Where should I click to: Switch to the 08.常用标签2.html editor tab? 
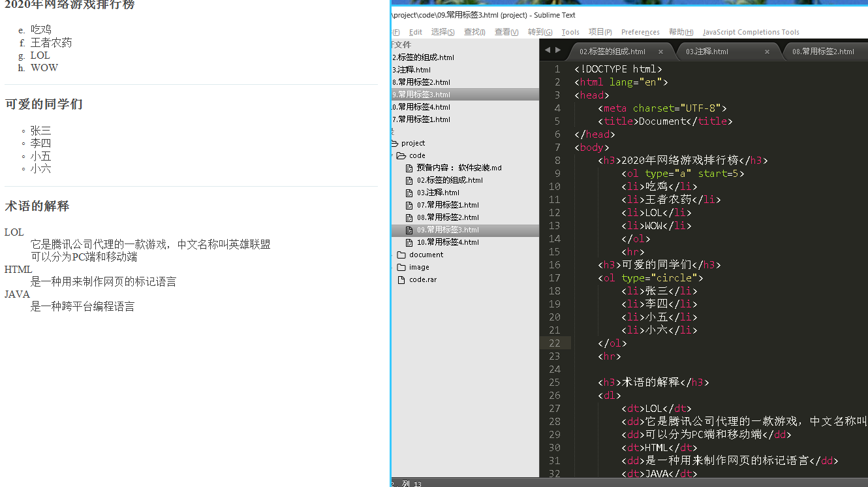(x=823, y=52)
